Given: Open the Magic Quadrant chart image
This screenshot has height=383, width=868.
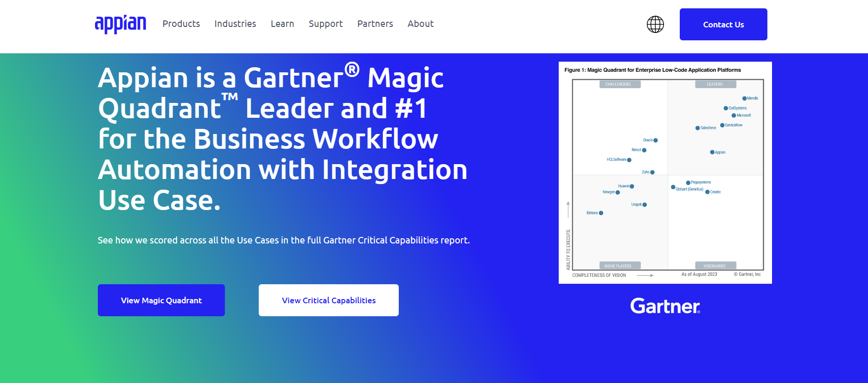Looking at the screenshot, I should point(665,172).
